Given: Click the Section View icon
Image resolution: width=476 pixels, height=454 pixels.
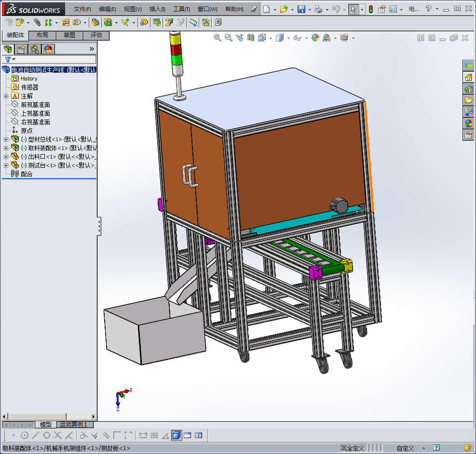Looking at the screenshot, I should tap(251, 38).
